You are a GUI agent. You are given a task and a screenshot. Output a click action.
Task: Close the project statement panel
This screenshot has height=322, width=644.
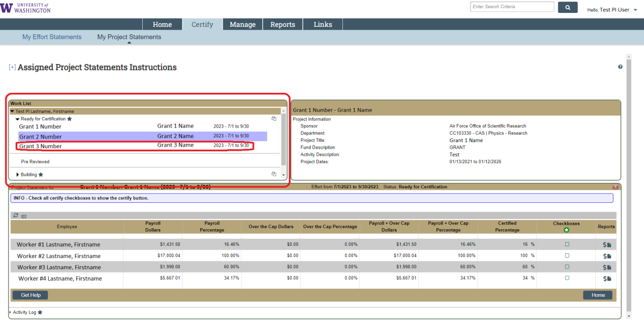(616, 187)
